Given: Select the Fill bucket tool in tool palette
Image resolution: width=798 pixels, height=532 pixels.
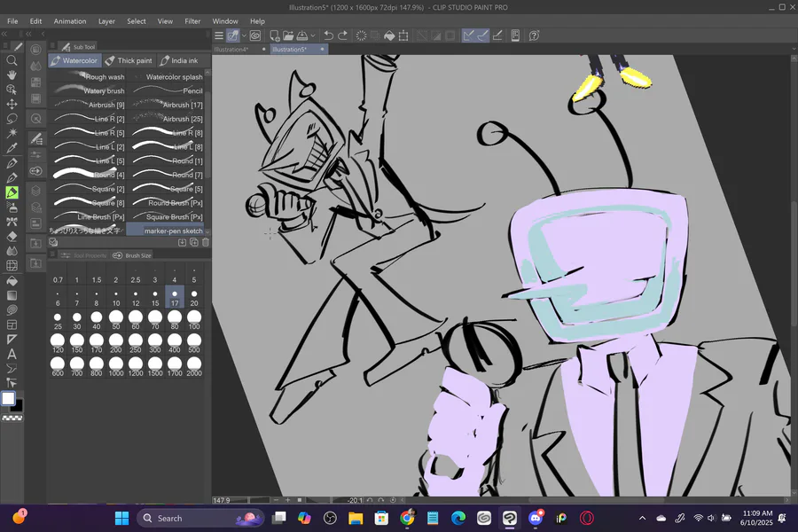Looking at the screenshot, I should click(x=12, y=280).
